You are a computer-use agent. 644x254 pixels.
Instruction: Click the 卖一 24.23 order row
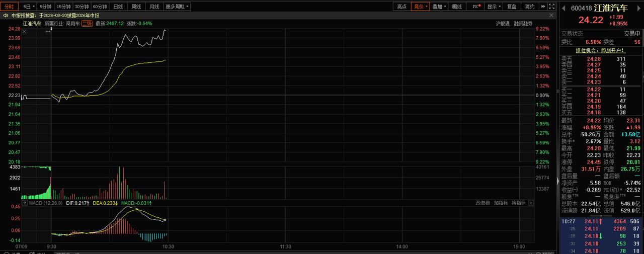click(601, 82)
